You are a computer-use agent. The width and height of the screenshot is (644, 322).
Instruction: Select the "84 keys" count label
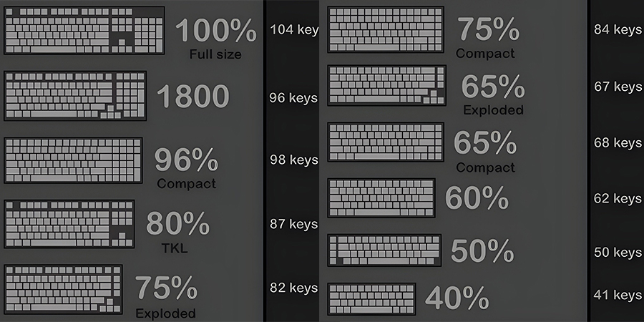point(618,29)
